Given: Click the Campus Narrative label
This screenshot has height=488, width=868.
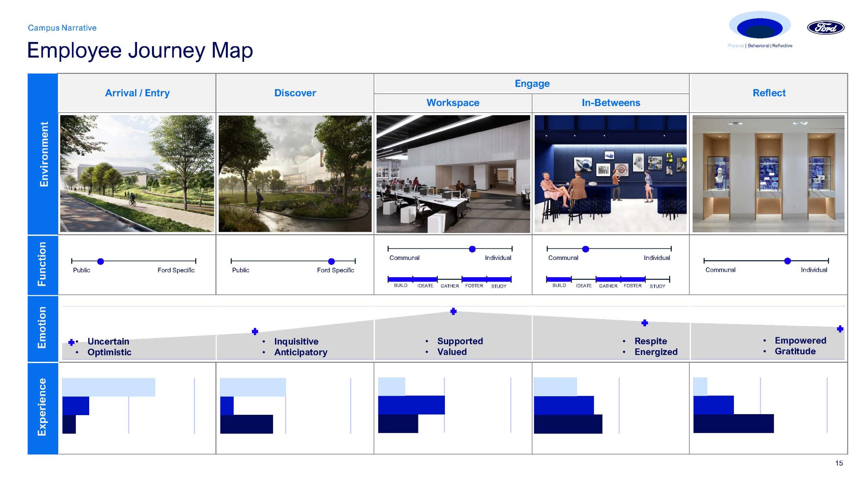Looking at the screenshot, I should [x=62, y=28].
